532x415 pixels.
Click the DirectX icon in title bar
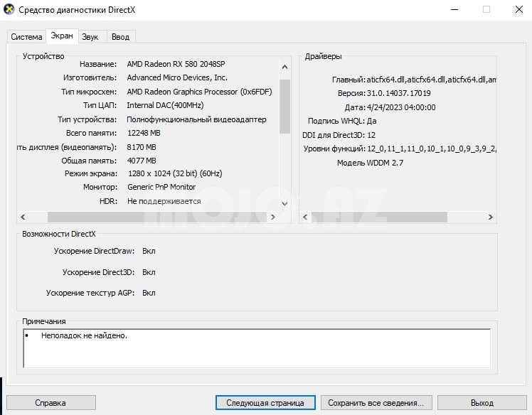tap(9, 9)
